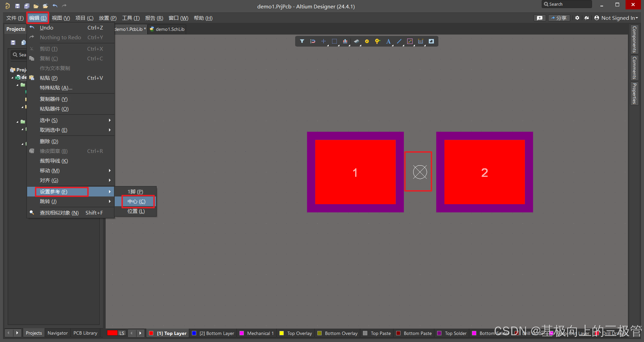
Task: Open the 报告 (R) menu
Action: click(x=154, y=18)
